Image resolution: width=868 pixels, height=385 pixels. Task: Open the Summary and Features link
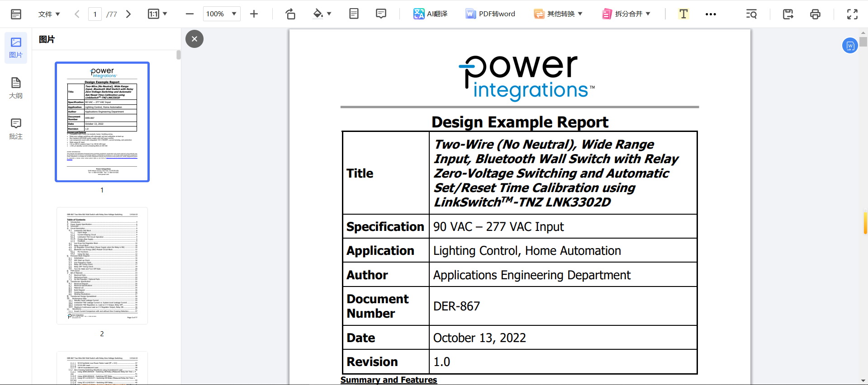[x=389, y=380]
